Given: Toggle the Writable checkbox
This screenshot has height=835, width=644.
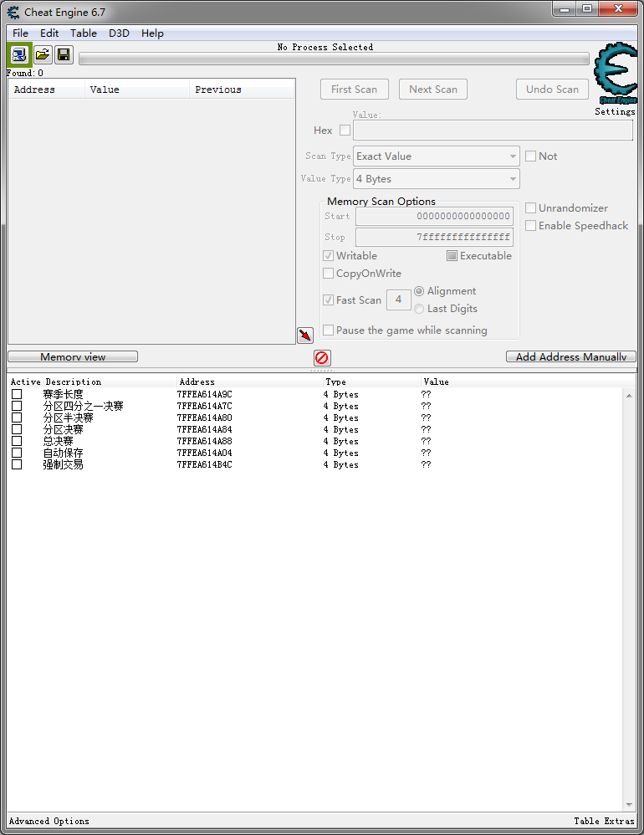Looking at the screenshot, I should [329, 256].
